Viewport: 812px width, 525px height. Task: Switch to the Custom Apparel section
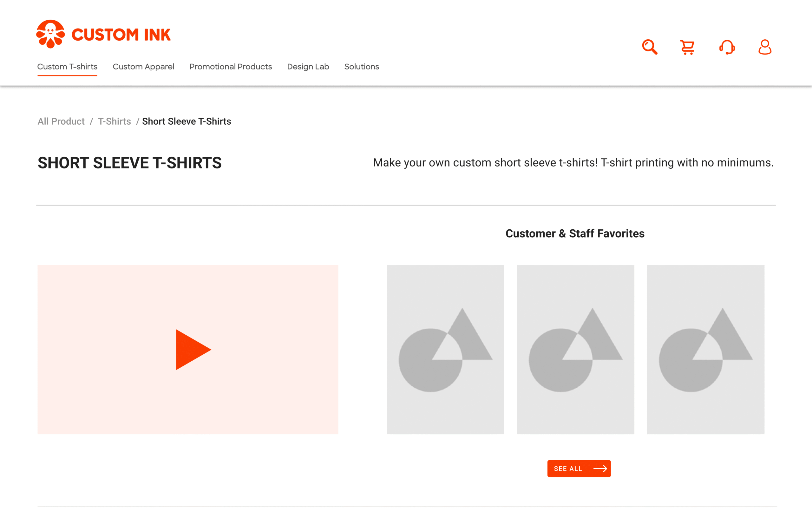(143, 67)
